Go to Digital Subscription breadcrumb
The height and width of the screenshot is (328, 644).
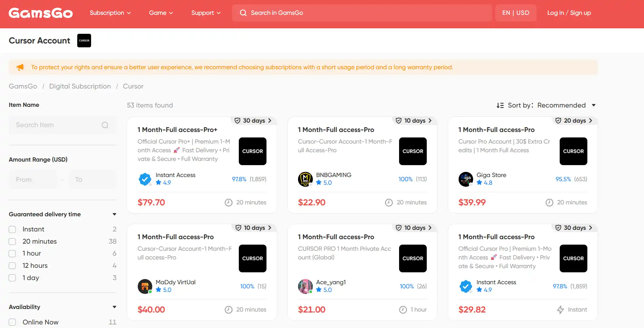[x=80, y=86]
